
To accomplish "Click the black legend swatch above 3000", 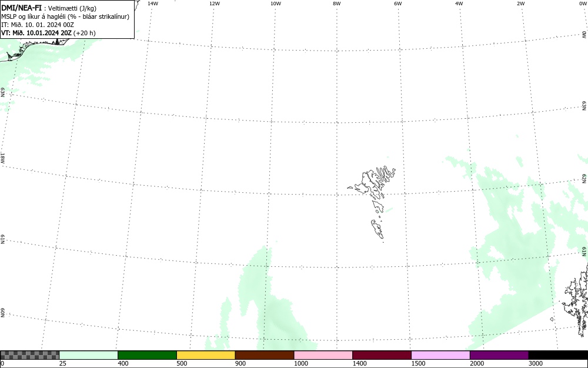I will pos(558,355).
